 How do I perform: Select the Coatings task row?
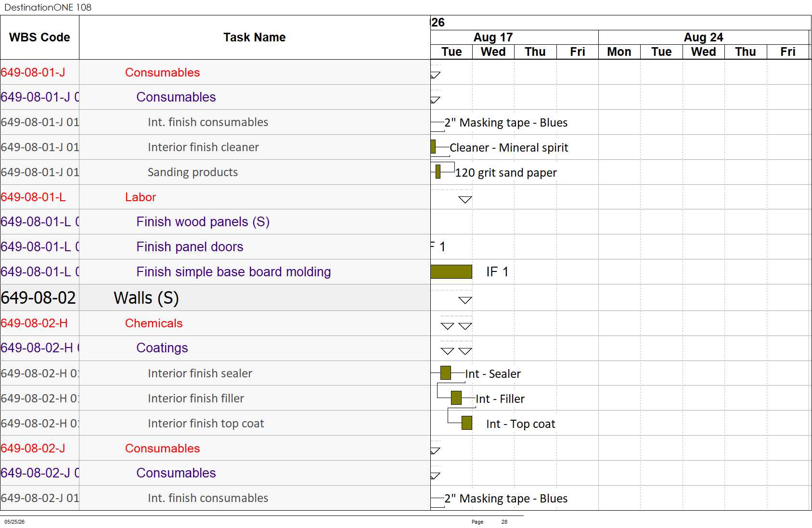click(215, 348)
